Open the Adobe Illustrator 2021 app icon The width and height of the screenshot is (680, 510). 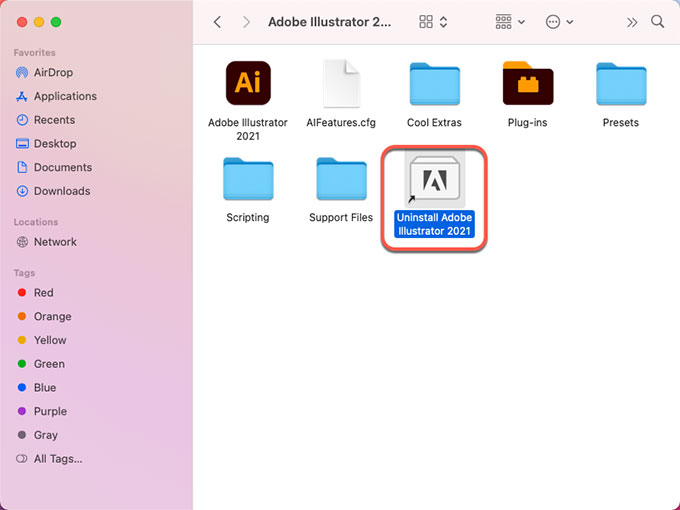[x=248, y=83]
